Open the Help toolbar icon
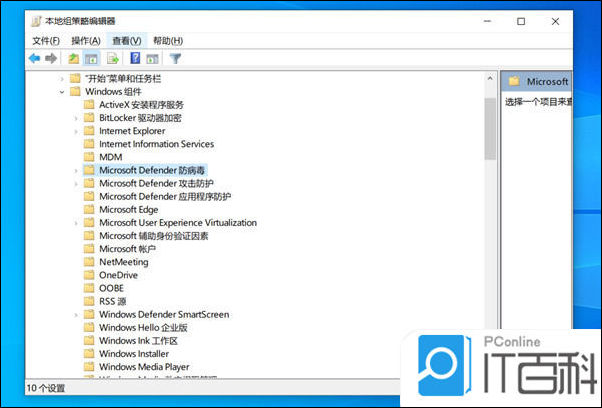The width and height of the screenshot is (602, 408). (x=135, y=58)
